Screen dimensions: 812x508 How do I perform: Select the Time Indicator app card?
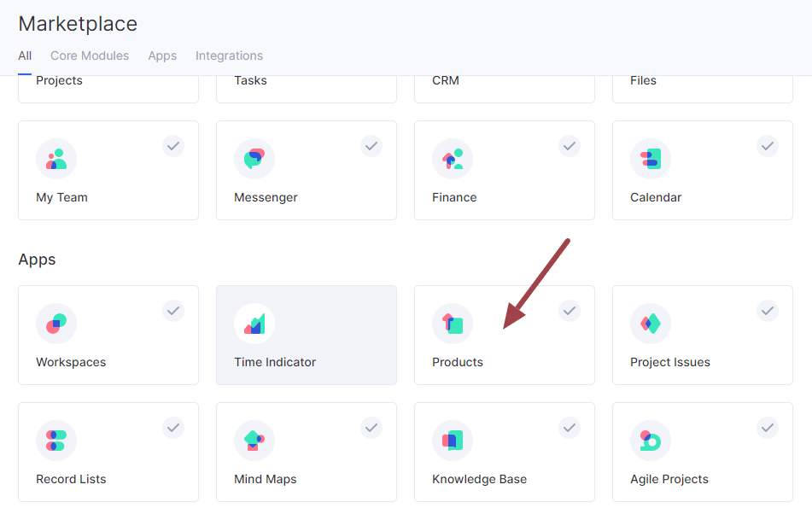307,335
